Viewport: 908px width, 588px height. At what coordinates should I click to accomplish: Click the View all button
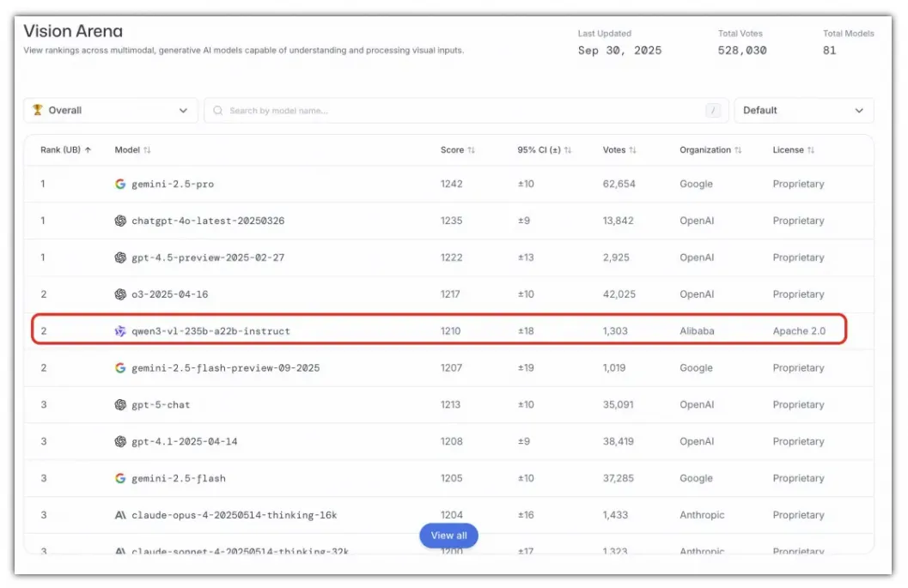click(448, 536)
